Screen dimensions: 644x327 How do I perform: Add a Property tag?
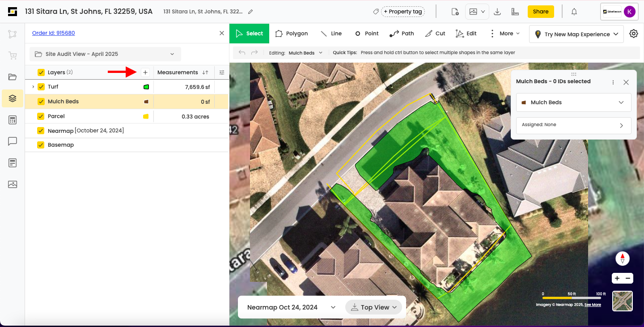click(x=402, y=12)
